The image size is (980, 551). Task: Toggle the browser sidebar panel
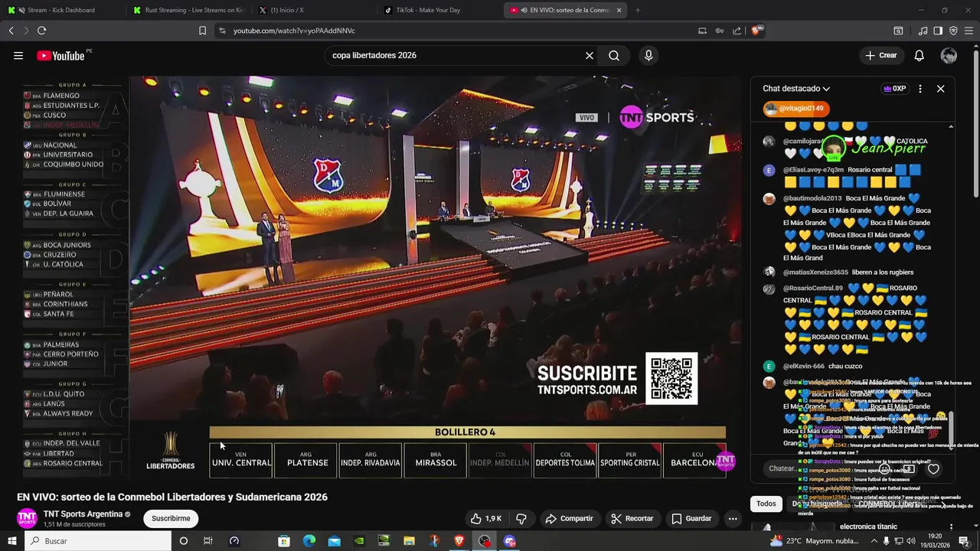[x=938, y=31]
